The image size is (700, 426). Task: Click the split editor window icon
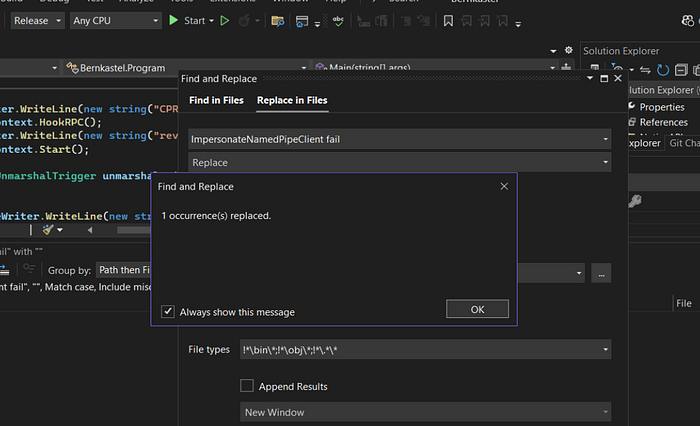pos(566,67)
